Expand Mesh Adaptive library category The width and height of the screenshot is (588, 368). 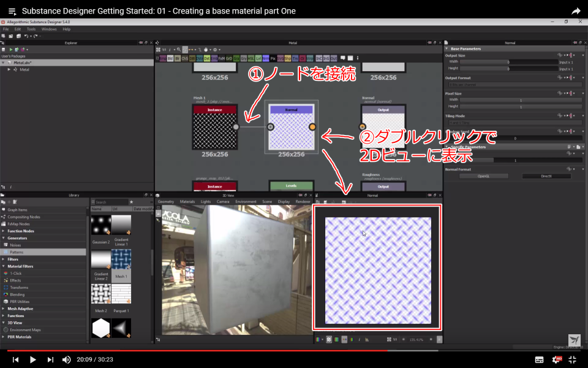click(4, 309)
